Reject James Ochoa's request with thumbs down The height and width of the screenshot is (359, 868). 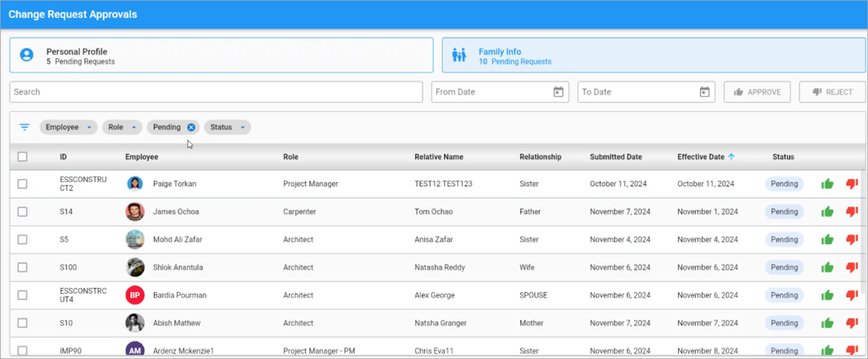point(852,212)
